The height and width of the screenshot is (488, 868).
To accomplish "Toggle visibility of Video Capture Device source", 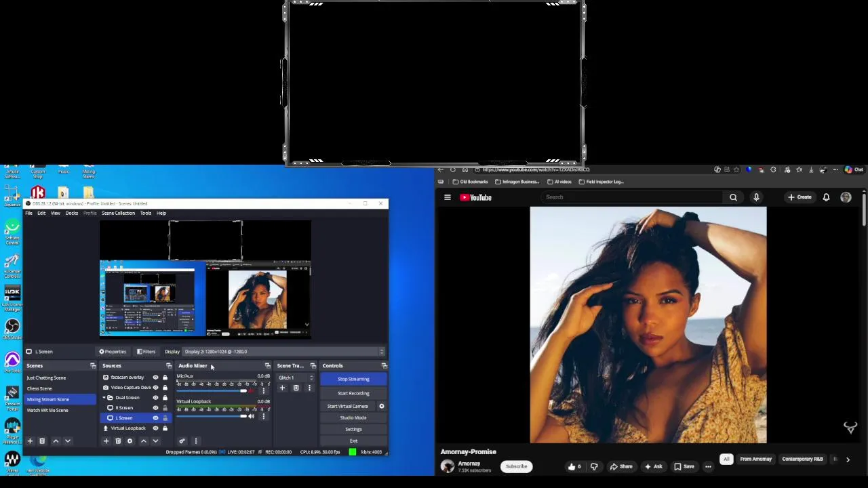I will coord(155,388).
